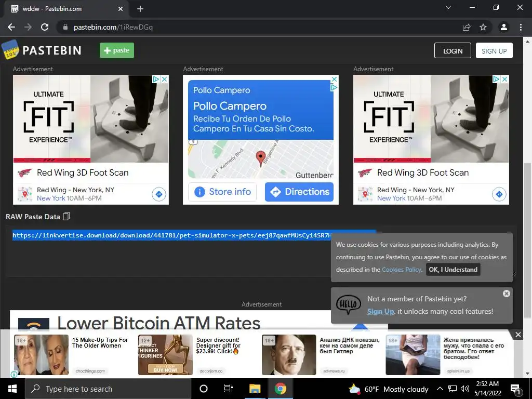Viewport: 532px width, 399px height.
Task: Dismiss the Not a member popup
Action: 506,294
